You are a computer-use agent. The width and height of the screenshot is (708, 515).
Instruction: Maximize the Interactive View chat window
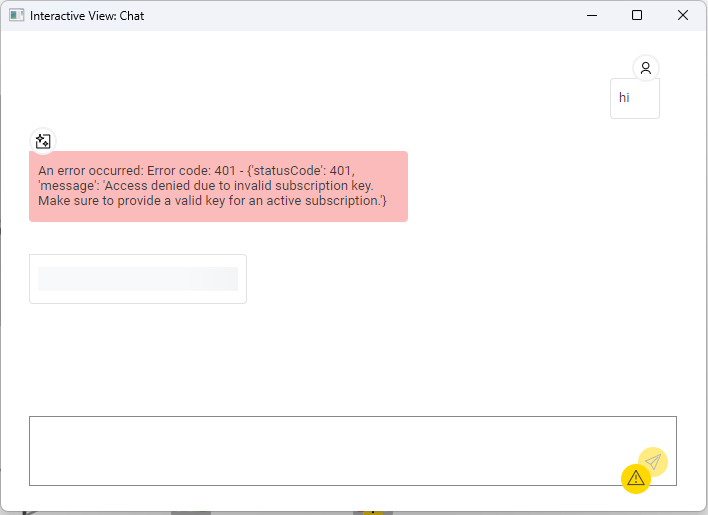coord(637,16)
